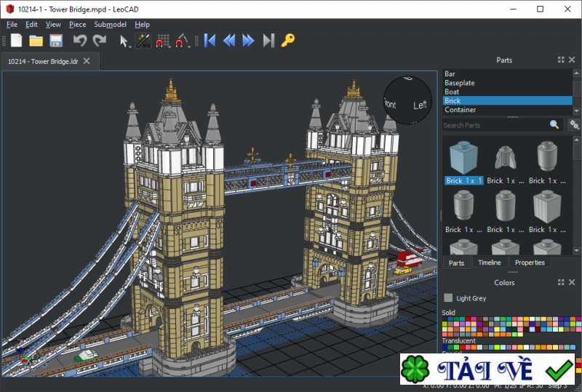The height and width of the screenshot is (392, 582).
Task: Select the Bar category
Action: (508, 74)
